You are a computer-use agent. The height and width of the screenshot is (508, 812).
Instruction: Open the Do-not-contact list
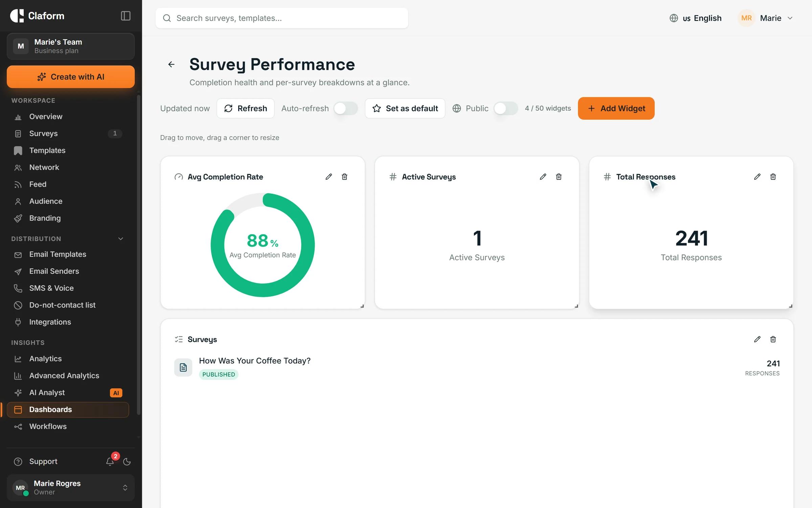[68, 305]
